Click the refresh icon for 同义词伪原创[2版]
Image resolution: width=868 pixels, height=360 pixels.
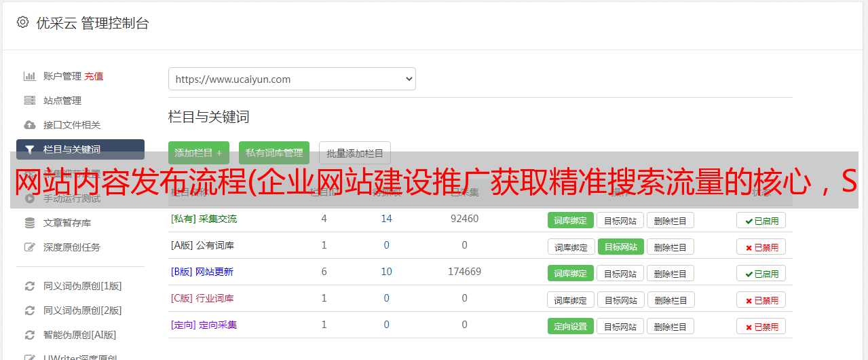point(30,310)
